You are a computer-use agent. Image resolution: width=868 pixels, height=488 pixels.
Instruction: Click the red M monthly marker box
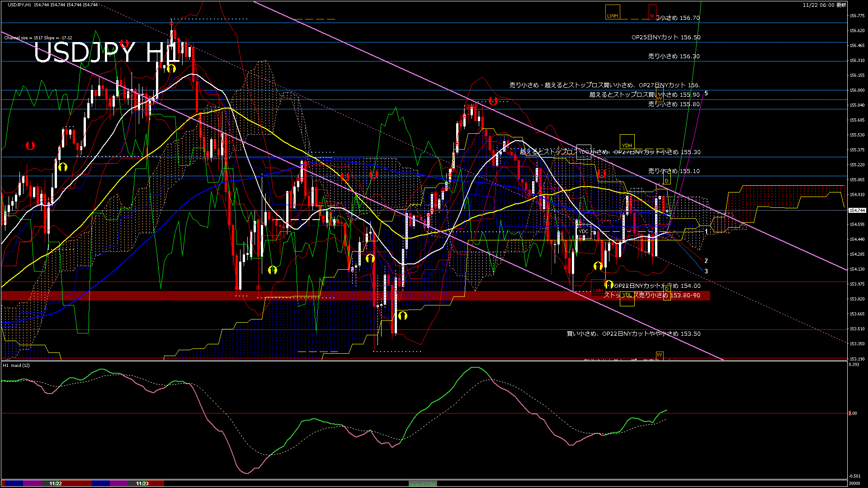click(652, 12)
